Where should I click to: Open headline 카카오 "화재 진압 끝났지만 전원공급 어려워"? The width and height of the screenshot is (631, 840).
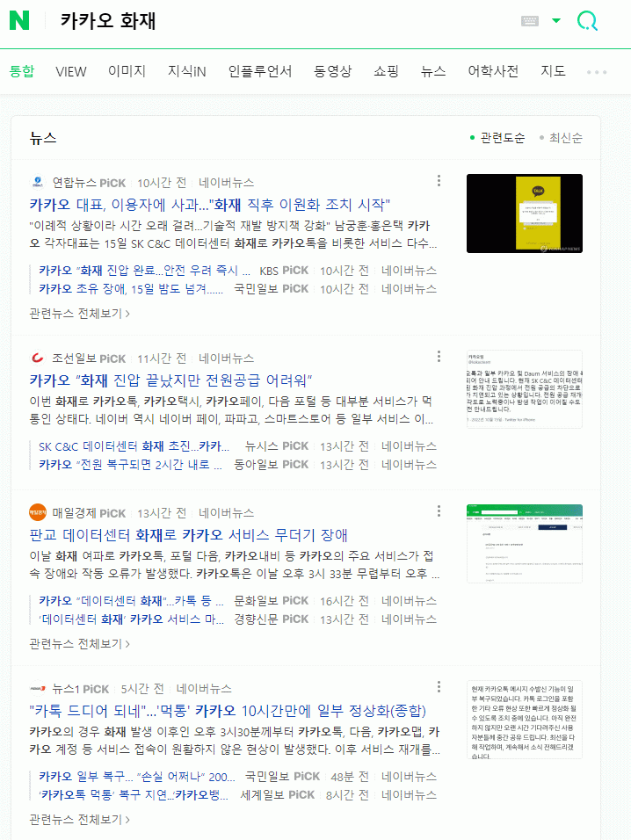click(170, 380)
